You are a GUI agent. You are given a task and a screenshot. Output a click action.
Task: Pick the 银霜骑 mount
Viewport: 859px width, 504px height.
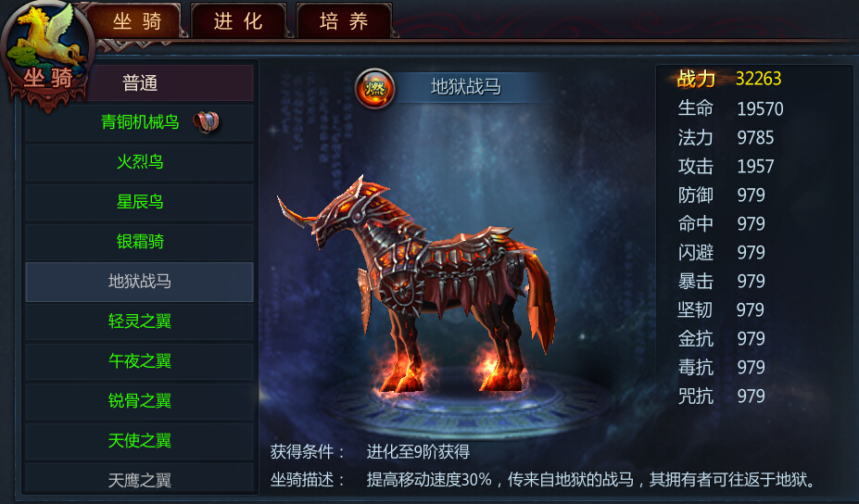[x=139, y=242]
